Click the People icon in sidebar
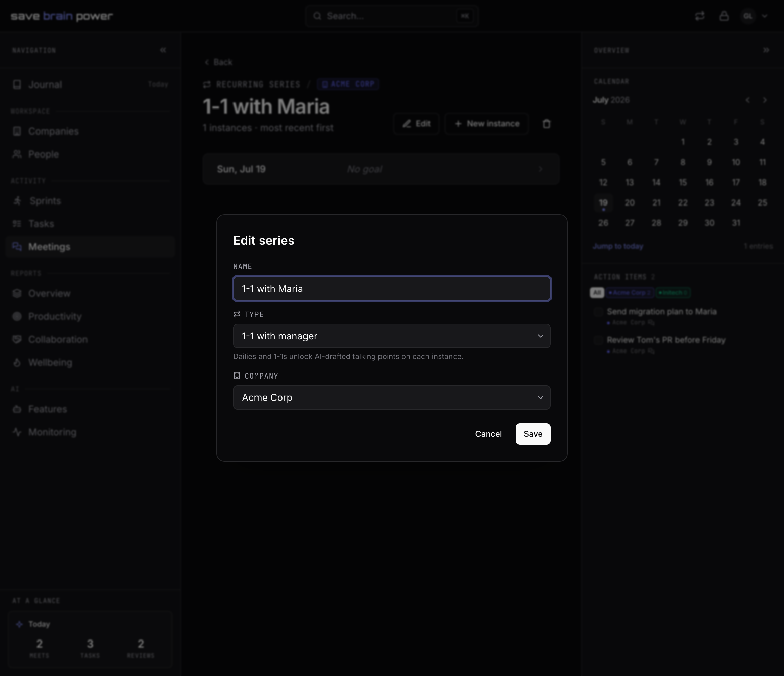The height and width of the screenshot is (676, 784). 17,154
